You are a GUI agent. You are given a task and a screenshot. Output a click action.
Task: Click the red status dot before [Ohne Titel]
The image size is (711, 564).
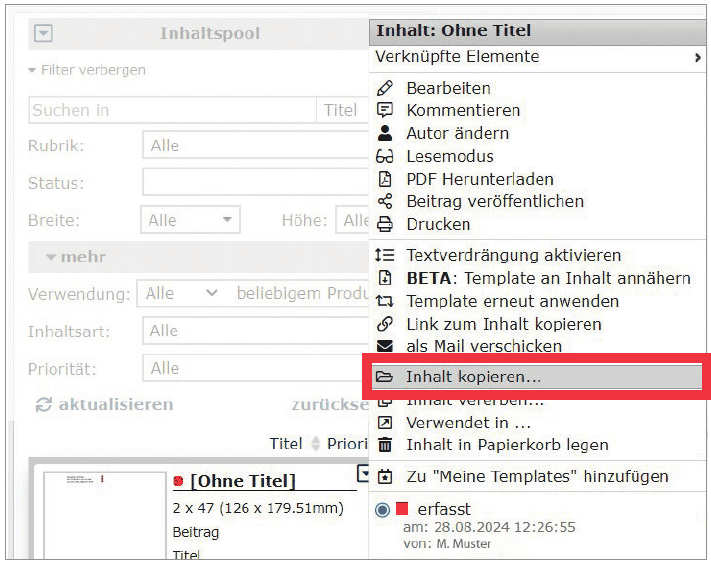(x=179, y=481)
